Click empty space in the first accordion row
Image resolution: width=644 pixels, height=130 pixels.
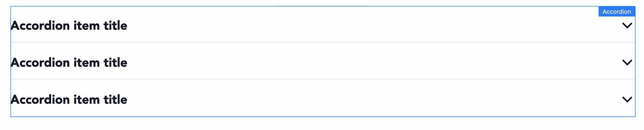[x=350, y=25]
